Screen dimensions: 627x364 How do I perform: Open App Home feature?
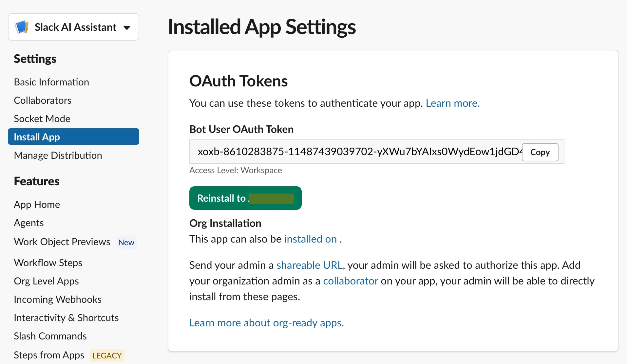pyautogui.click(x=37, y=204)
